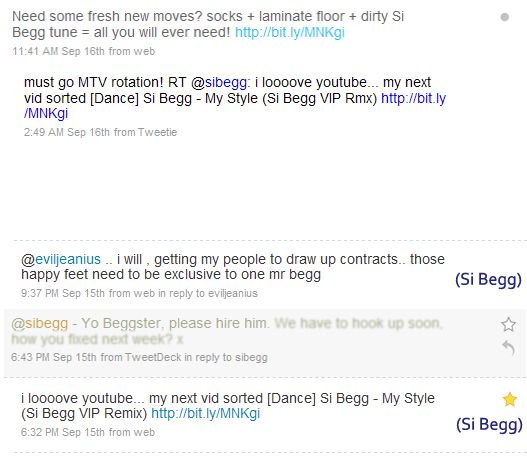Open TweetDeck client source link
527x457 pixels.
point(153,357)
